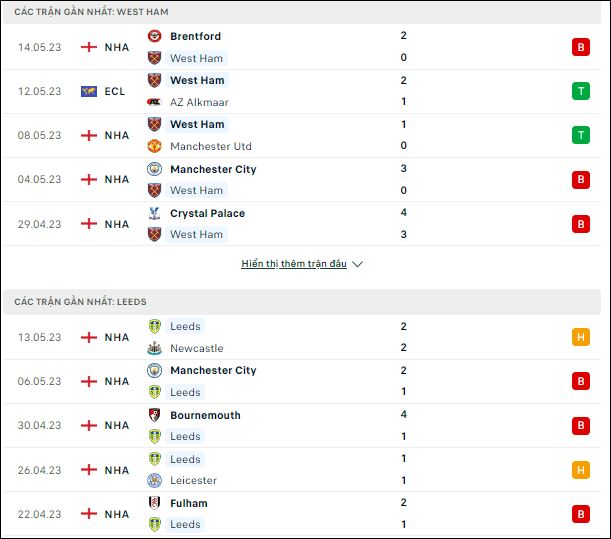Click the ECL competition flag icon

pyautogui.click(x=89, y=91)
